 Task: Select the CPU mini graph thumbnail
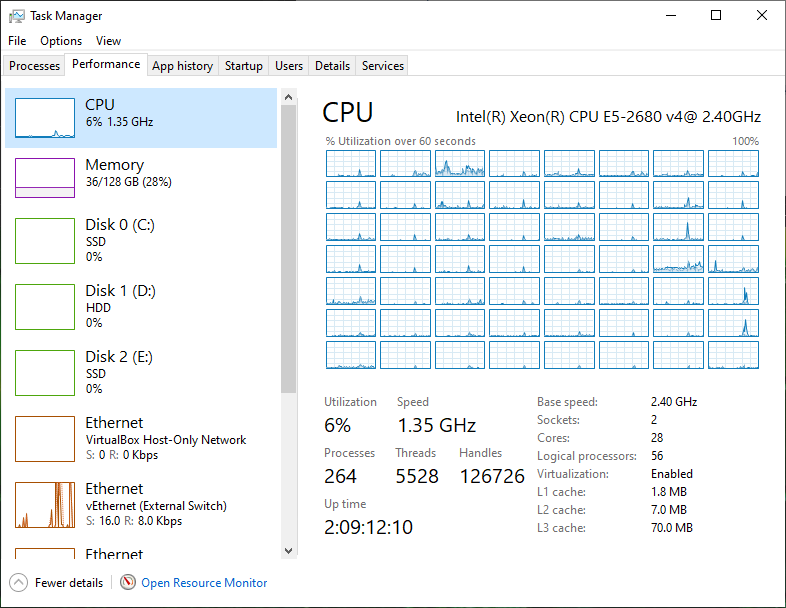(x=45, y=118)
